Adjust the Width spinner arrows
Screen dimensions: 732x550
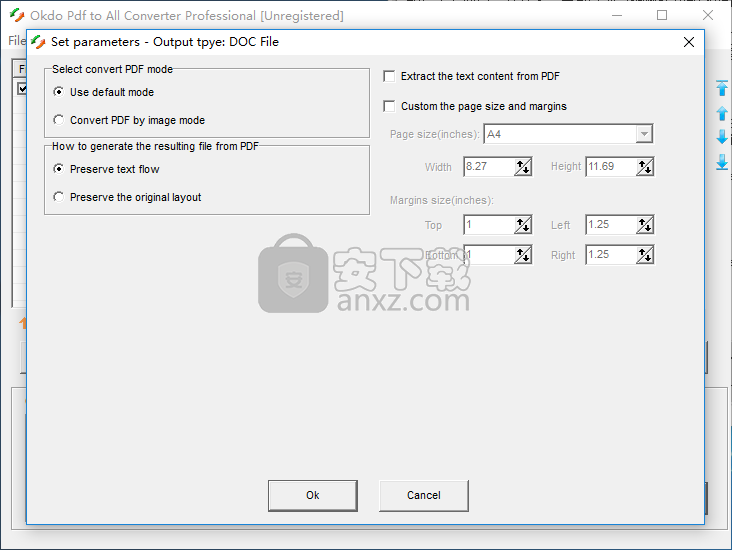pyautogui.click(x=523, y=167)
